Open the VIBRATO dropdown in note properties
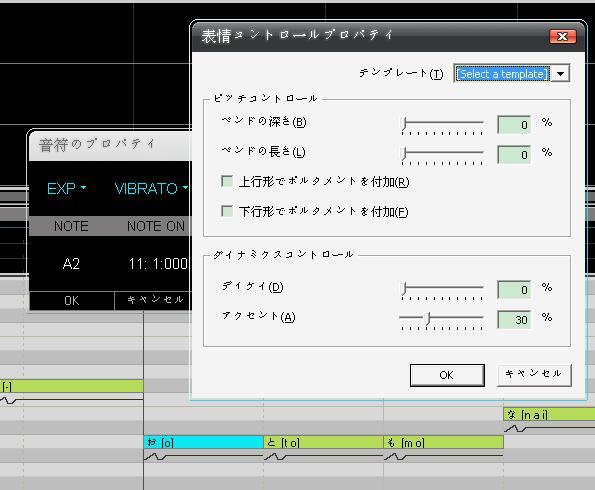The width and height of the screenshot is (595, 490). 151,188
